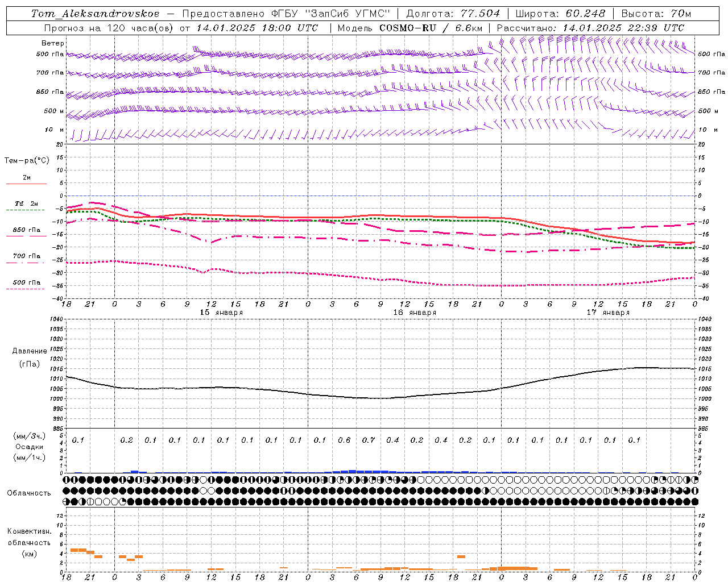Click the Td 2м dew point legend entry
Viewport: 728px width, 582px height.
(26, 203)
